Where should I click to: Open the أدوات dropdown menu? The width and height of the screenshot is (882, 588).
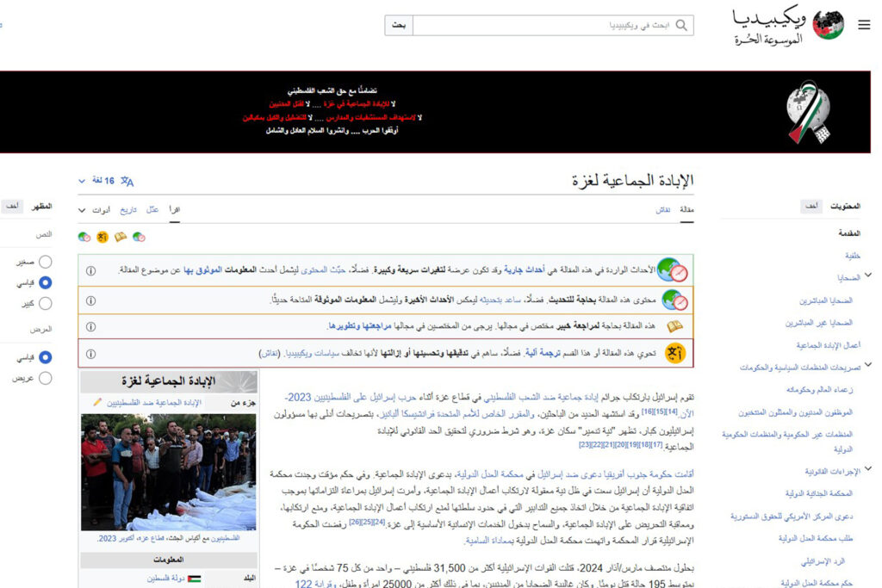pos(95,210)
